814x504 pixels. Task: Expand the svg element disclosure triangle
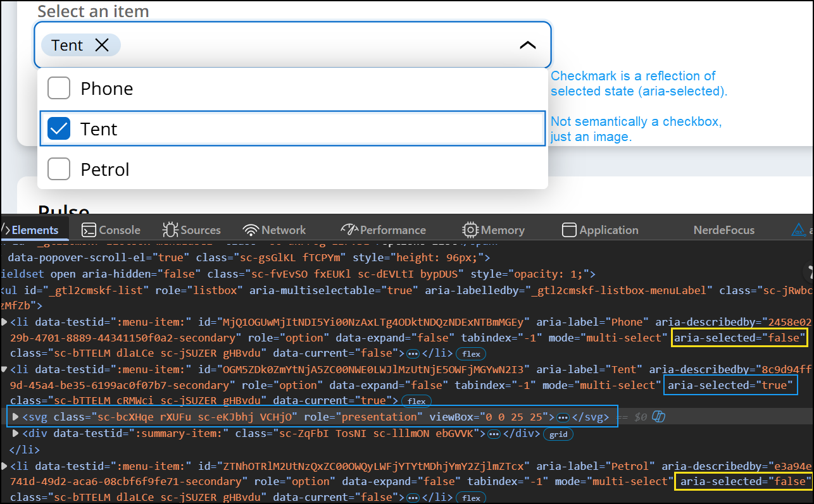pyautogui.click(x=15, y=417)
